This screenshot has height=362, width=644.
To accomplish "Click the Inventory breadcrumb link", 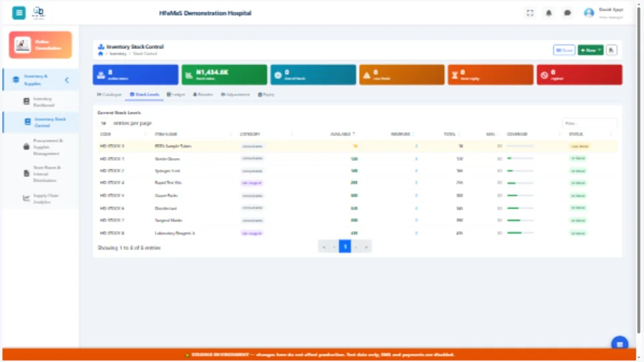I will (x=118, y=54).
